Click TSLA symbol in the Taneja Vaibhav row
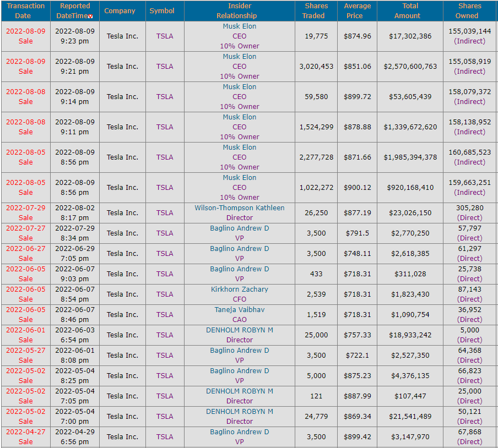This screenshot has height=448, width=498. click(165, 314)
